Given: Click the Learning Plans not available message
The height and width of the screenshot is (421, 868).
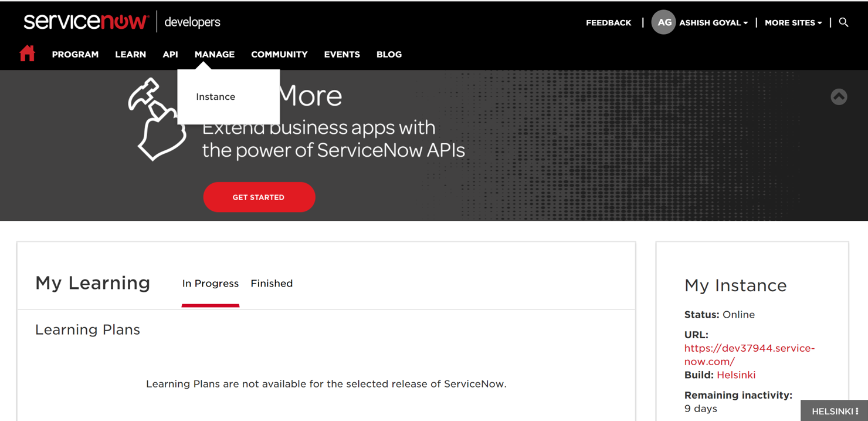Looking at the screenshot, I should coord(326,384).
